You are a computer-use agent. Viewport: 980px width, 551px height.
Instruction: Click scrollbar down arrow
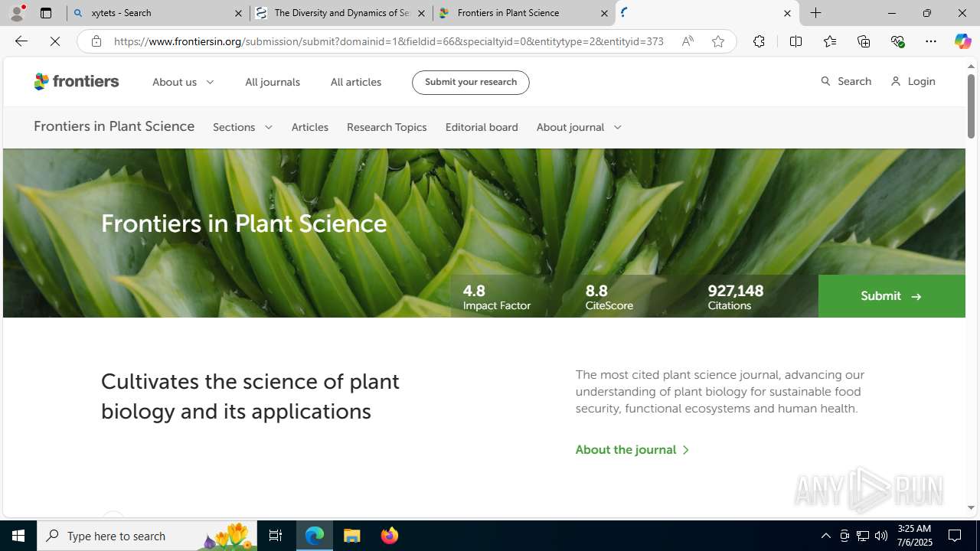971,508
